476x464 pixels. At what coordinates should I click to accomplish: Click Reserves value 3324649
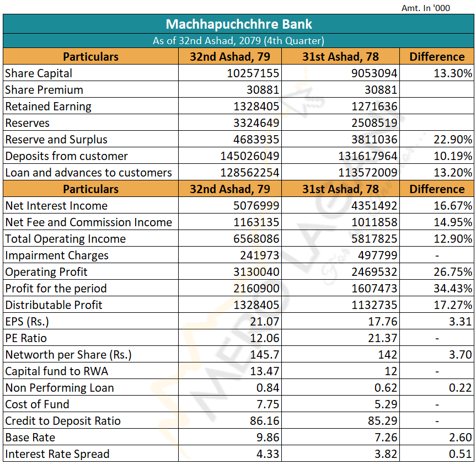point(256,123)
